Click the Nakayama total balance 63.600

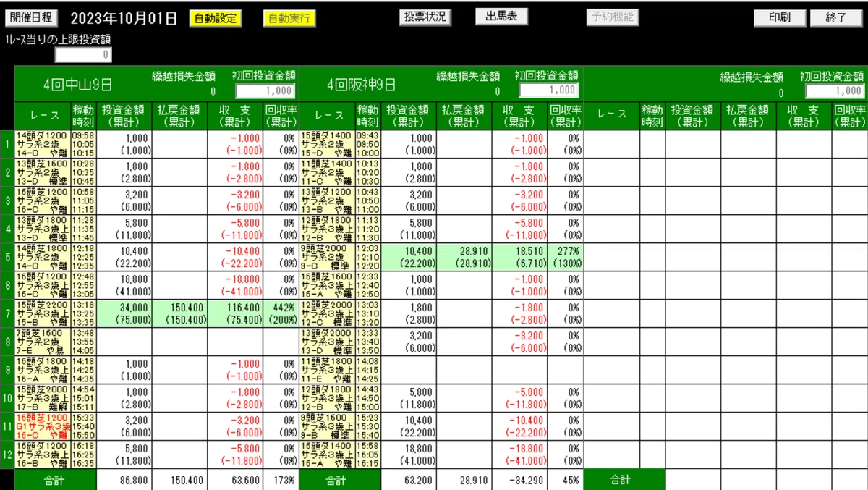click(236, 481)
